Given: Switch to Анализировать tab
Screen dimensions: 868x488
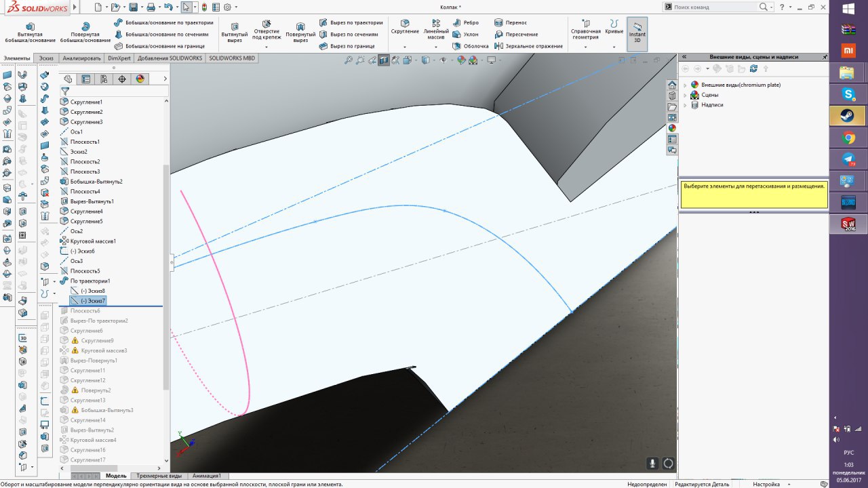Looking at the screenshot, I should pos(82,58).
